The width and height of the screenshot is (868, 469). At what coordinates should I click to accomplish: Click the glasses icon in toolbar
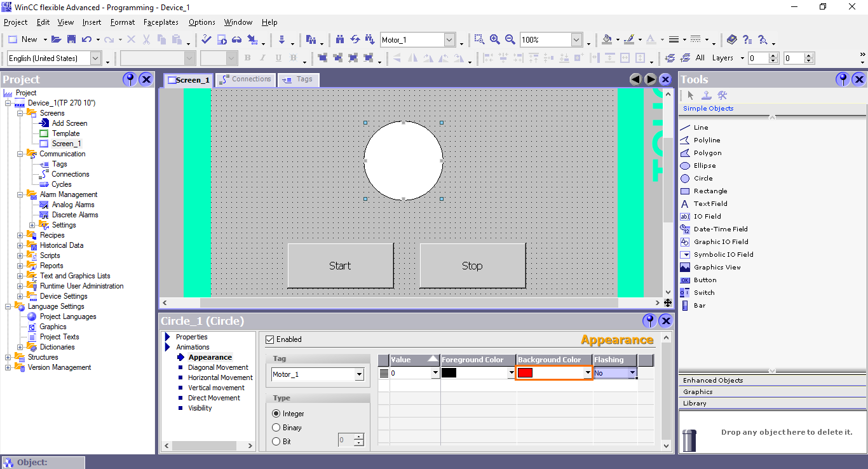point(236,39)
